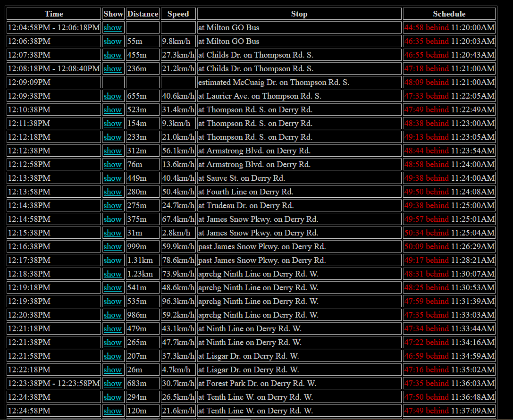Open show link for 12:21:58PM Lisgar Dr. row
513x420 pixels.
(x=112, y=356)
